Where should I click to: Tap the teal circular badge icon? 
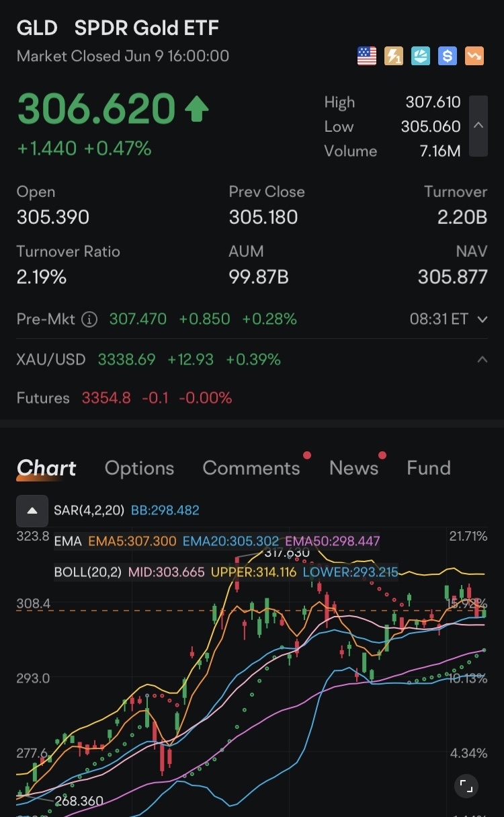[421, 56]
